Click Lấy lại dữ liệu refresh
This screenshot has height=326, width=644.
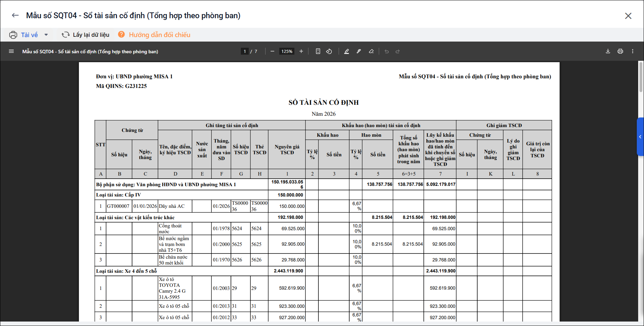tap(85, 35)
